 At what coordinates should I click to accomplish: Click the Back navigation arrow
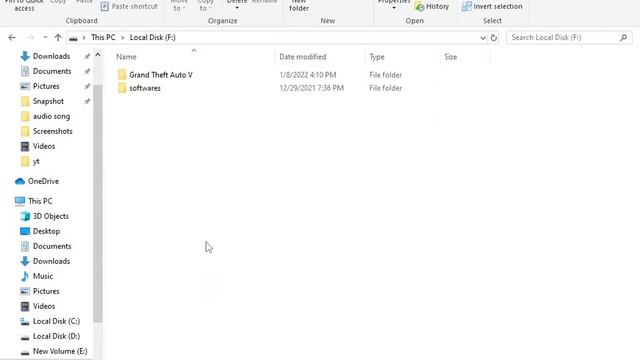click(x=12, y=38)
